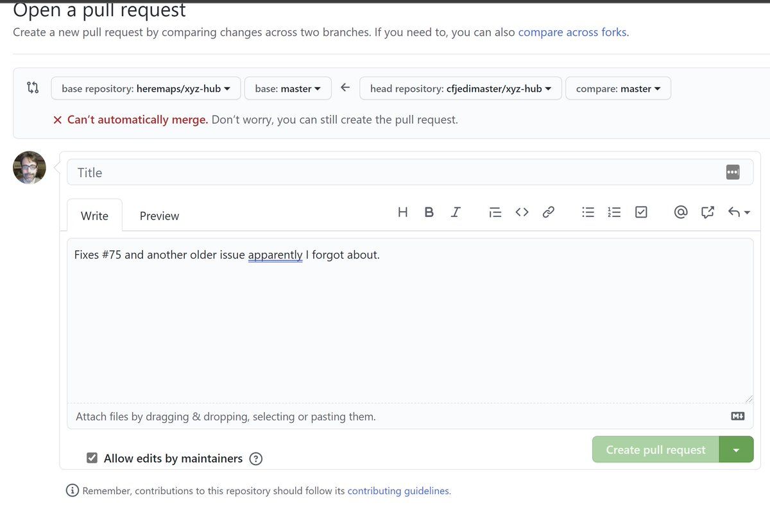770x532 pixels.
Task: Open the base repository heremaps/xyz-hub dropdown
Action: tap(146, 89)
